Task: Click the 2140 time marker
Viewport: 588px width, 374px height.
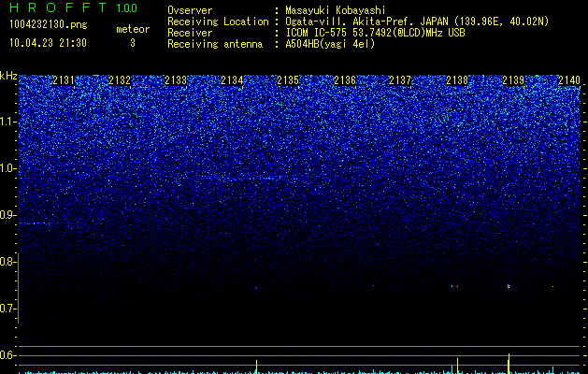Action: click(569, 80)
